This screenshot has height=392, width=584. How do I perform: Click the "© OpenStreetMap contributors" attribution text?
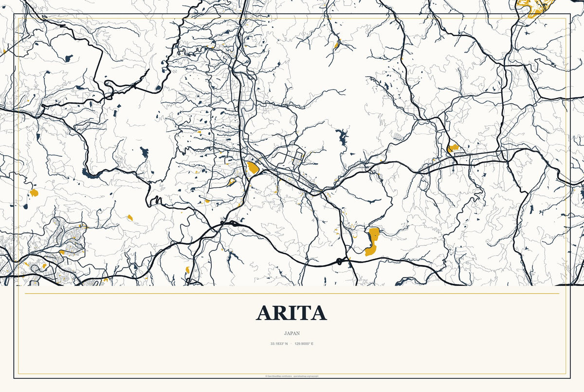pos(278,376)
